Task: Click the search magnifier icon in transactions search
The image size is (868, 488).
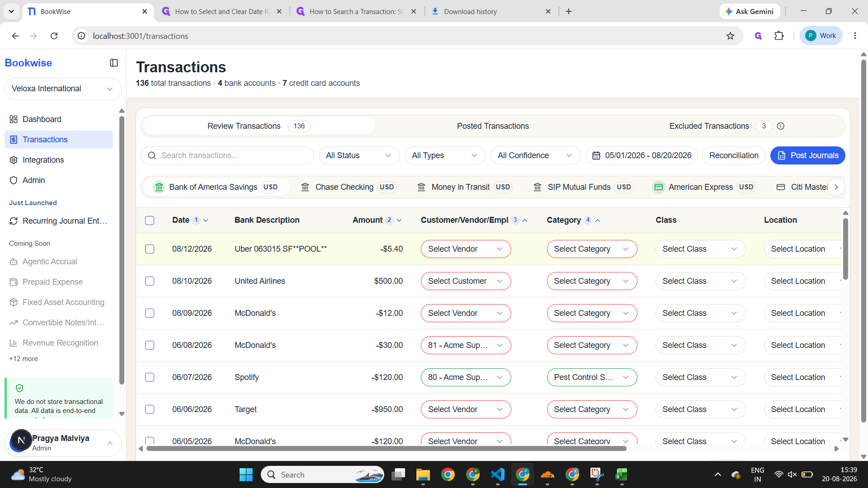Action: coord(152,155)
